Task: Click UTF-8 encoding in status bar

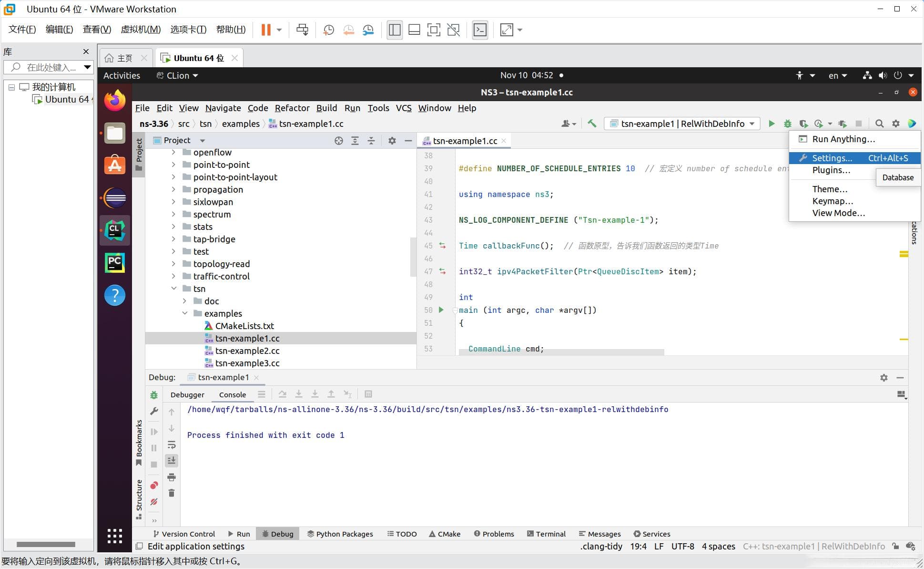Action: pos(682,547)
